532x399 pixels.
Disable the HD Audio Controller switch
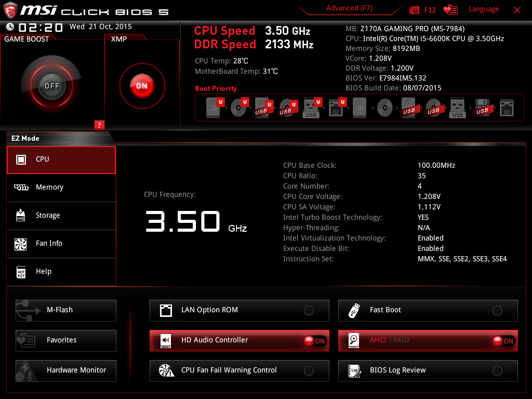[314, 341]
